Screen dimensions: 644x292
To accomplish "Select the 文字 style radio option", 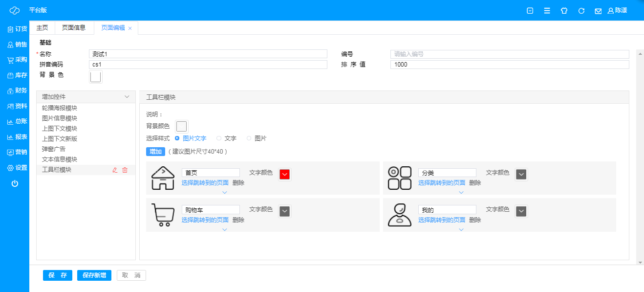I will click(x=219, y=138).
